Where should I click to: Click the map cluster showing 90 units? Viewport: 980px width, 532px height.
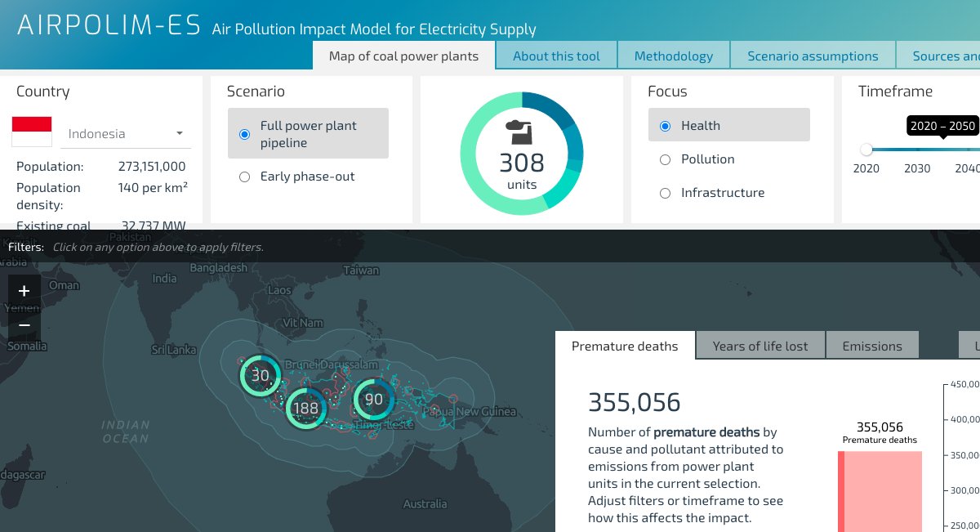373,400
